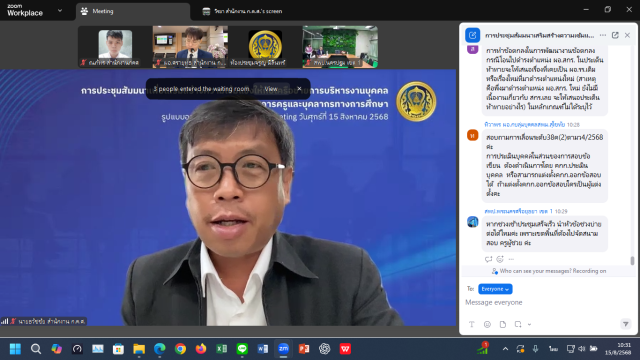Screen dimensions: 640x360
Task: Select the gold emblem participant thumbnail
Action: tap(265, 47)
